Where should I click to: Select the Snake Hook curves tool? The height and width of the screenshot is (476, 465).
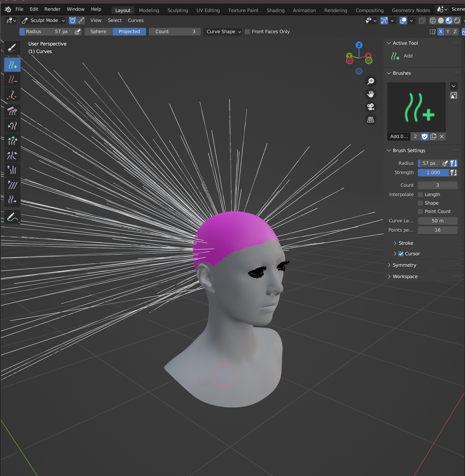12,126
